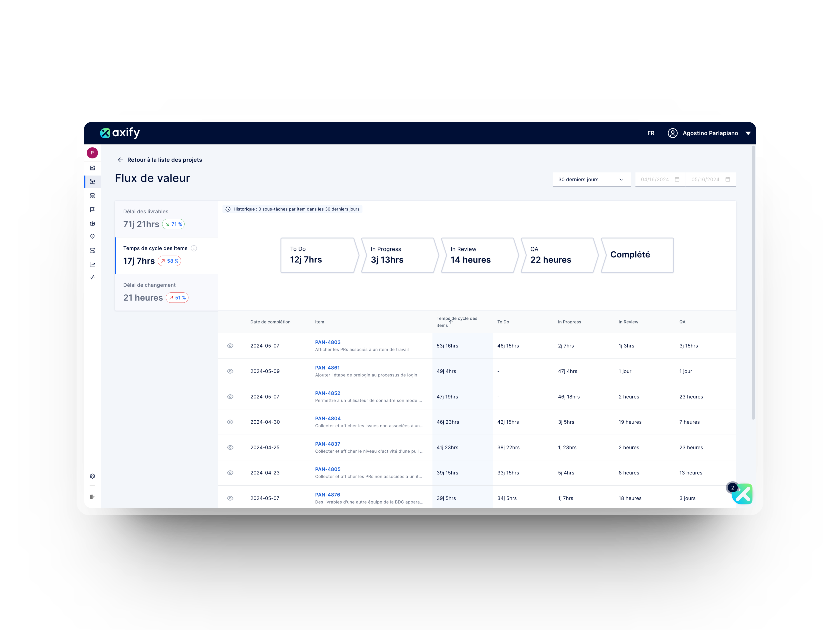Open item PAN-4852 link
840x630 pixels.
click(x=327, y=393)
